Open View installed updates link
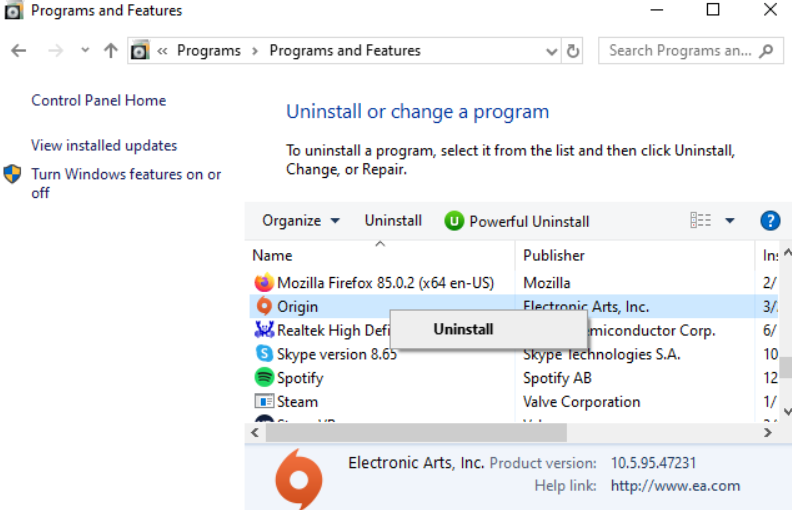 coord(104,145)
